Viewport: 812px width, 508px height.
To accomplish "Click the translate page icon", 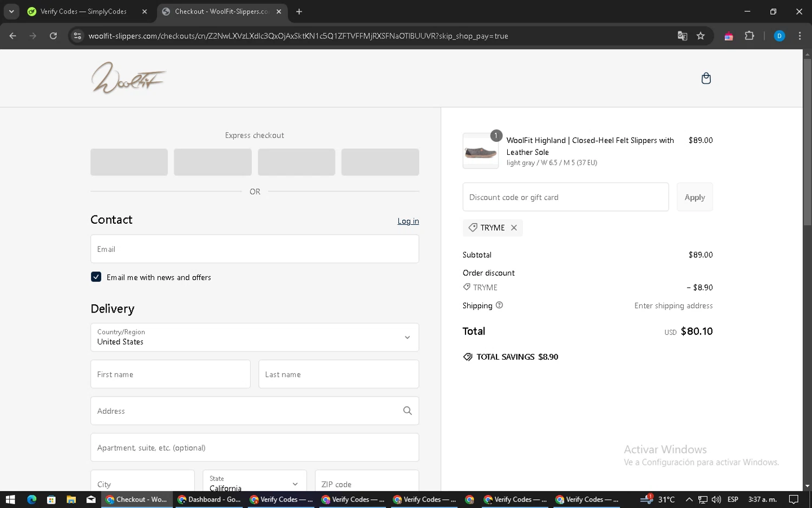I will click(x=682, y=36).
